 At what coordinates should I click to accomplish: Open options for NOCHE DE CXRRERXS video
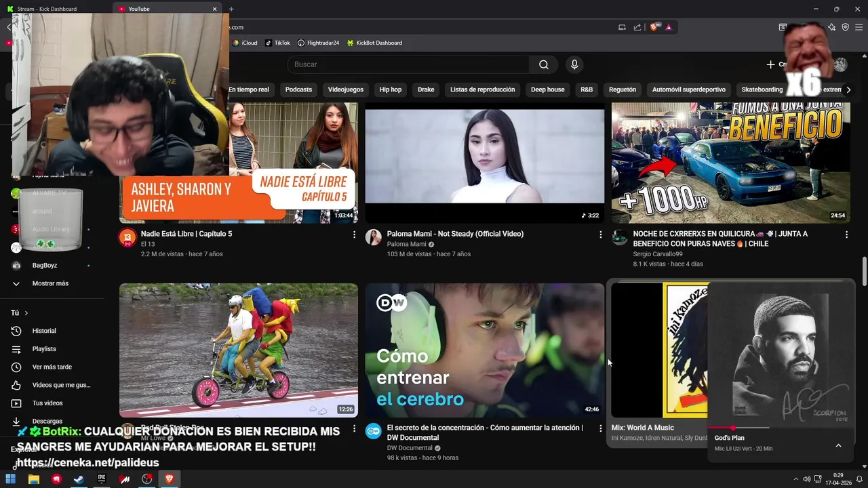pyautogui.click(x=846, y=235)
